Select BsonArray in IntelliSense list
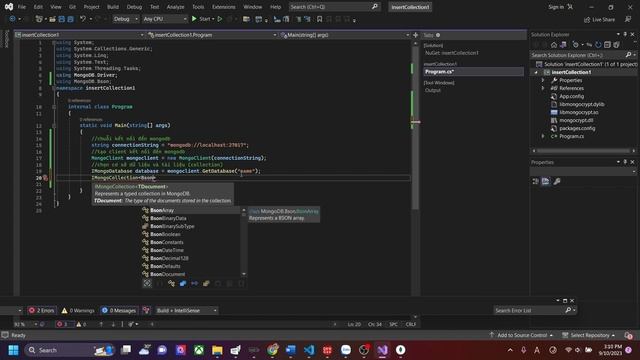Image resolution: width=640 pixels, height=360 pixels. click(191, 210)
